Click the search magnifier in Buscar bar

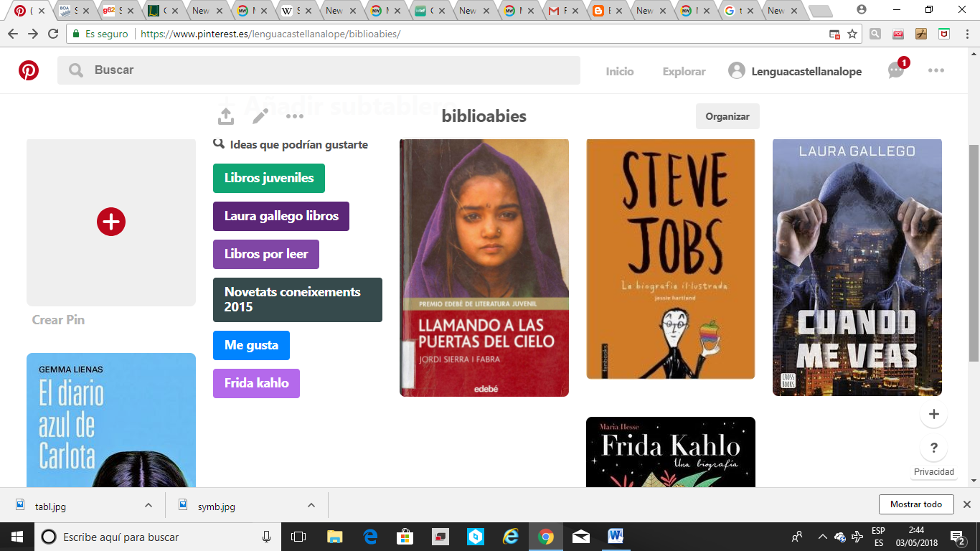[x=75, y=70]
